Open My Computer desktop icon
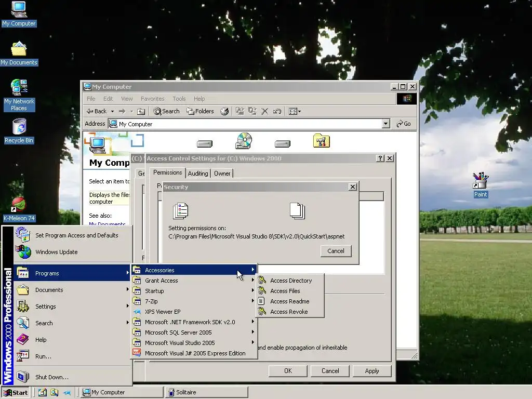The height and width of the screenshot is (399, 532). pyautogui.click(x=19, y=14)
